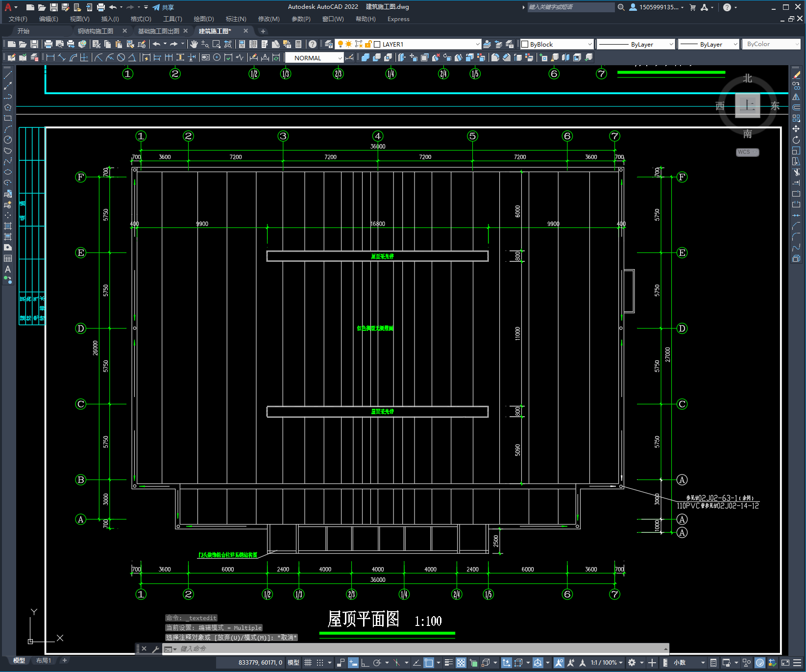This screenshot has width=806, height=672.
Task: Open the Layer Properties Manager icon
Action: (329, 44)
